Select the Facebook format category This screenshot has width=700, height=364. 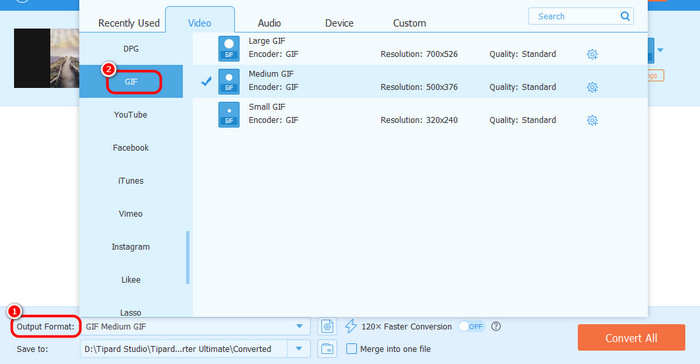click(x=131, y=148)
